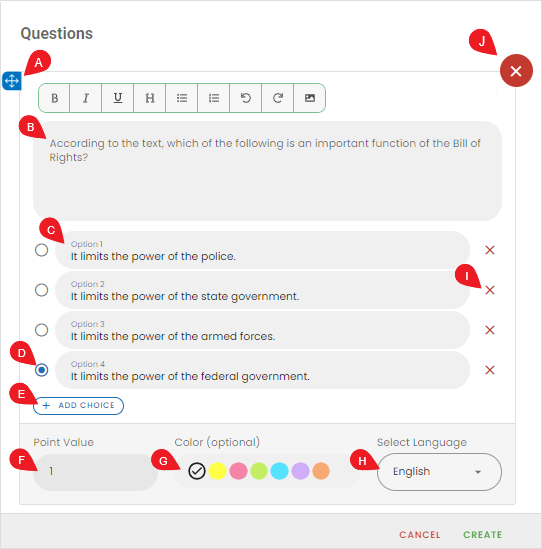Open the Select Language dropdown

click(x=439, y=472)
